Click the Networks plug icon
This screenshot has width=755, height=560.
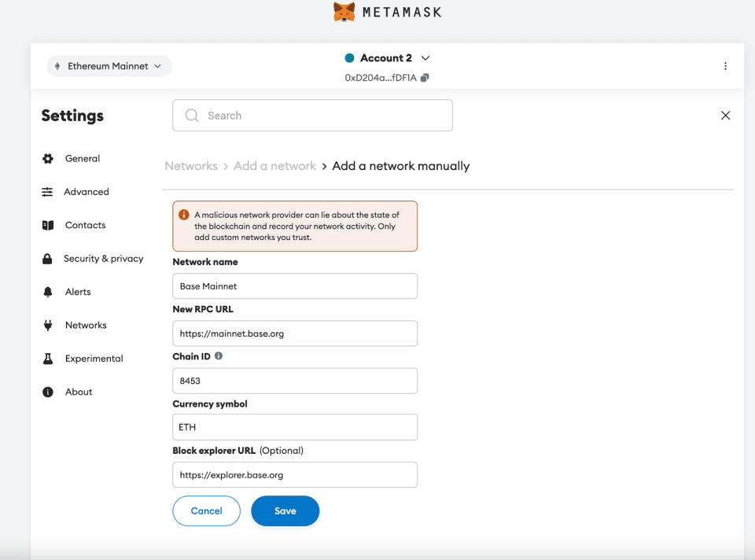tap(48, 326)
